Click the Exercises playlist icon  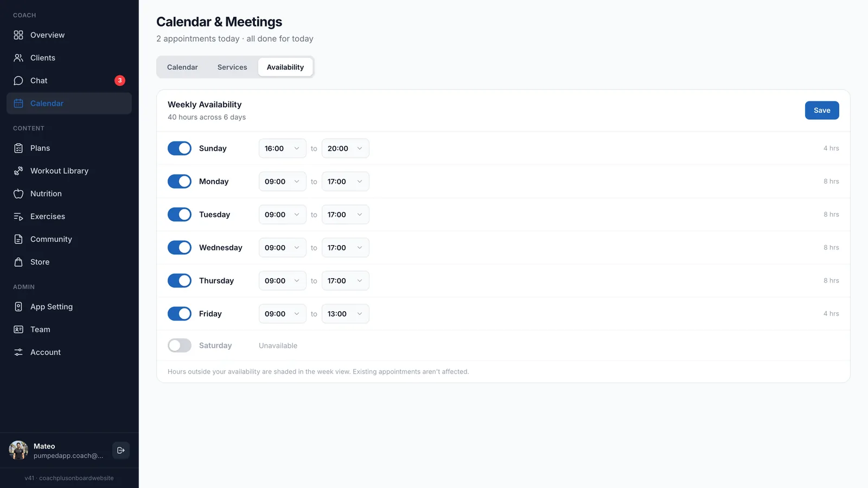(18, 216)
